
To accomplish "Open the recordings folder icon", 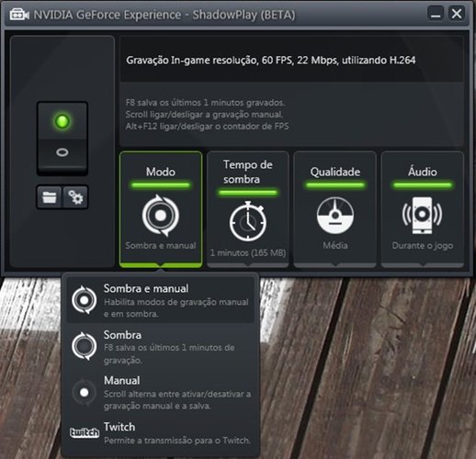I will [x=49, y=197].
